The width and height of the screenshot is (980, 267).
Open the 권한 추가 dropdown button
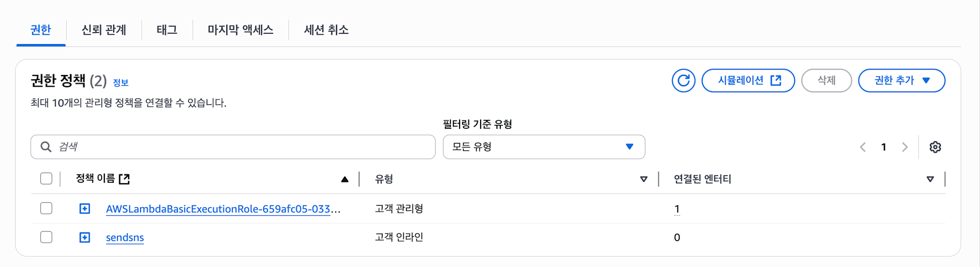point(902,80)
